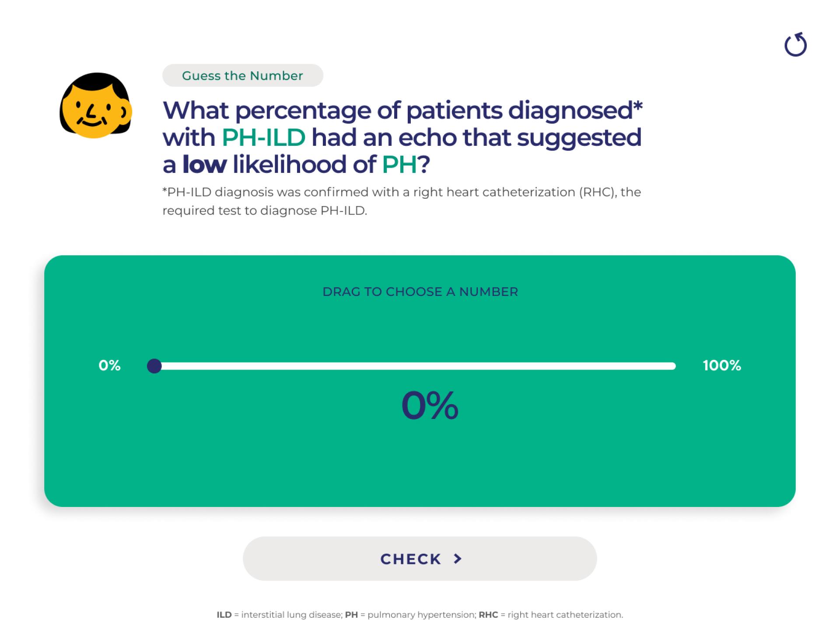The height and width of the screenshot is (630, 840).
Task: Click the cartoon face avatar
Action: click(95, 106)
